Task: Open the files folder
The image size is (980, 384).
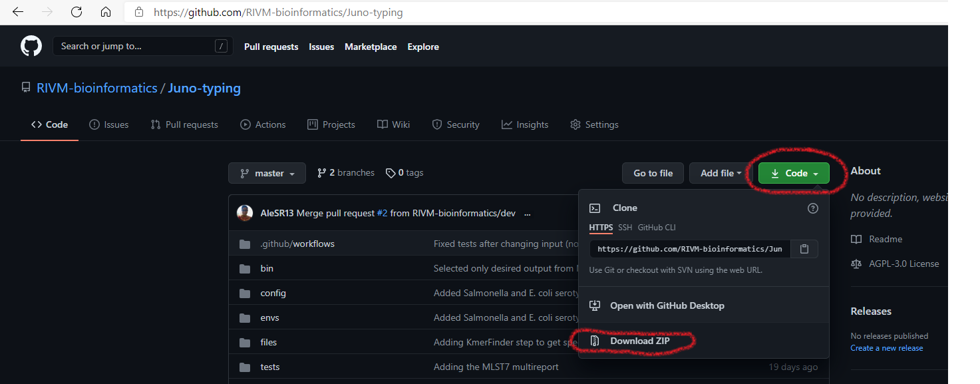Action: pyautogui.click(x=269, y=342)
